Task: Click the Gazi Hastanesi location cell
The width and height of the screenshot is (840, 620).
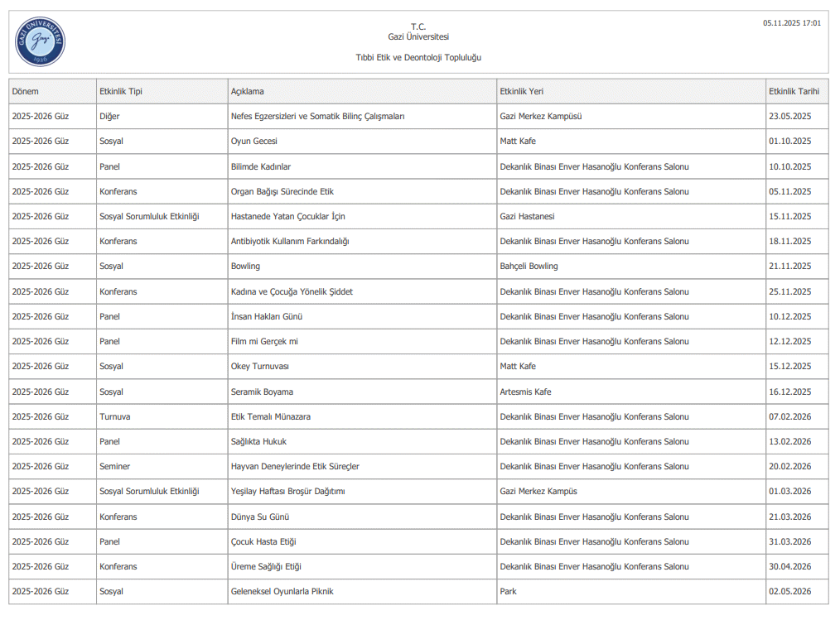Action: pyautogui.click(x=527, y=216)
